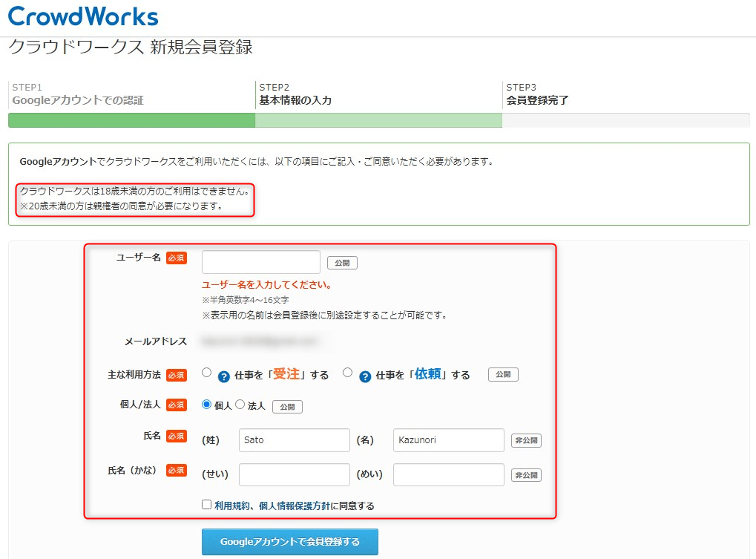Click the CrowdWorks logo
The height and width of the screenshot is (559, 756).
83,16
